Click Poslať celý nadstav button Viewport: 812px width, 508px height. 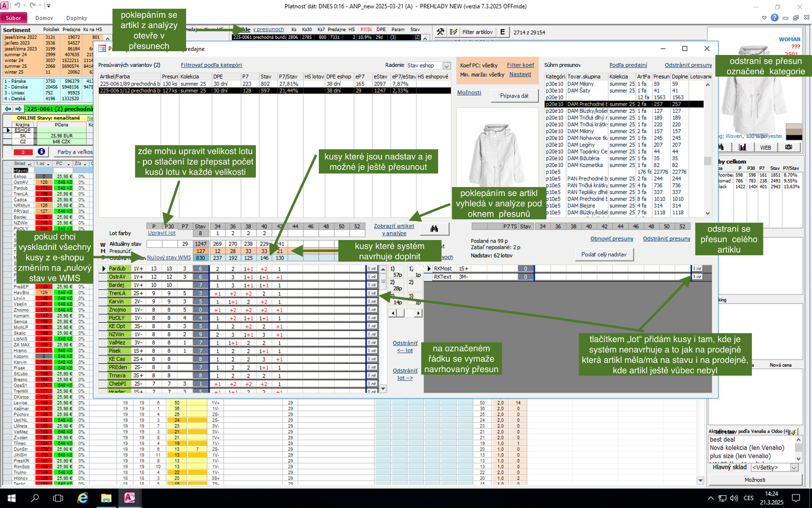coord(604,254)
